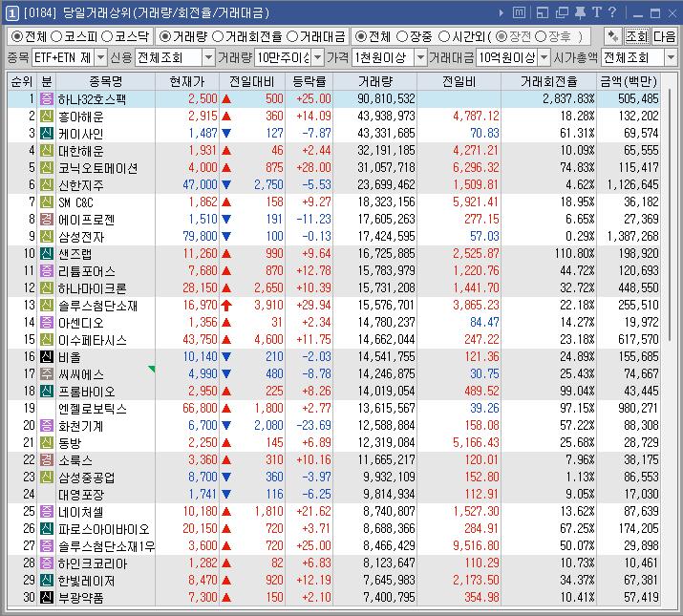
Task: Click upper-limit arrow on 솔루스첨단소재 row
Action: pos(226,305)
